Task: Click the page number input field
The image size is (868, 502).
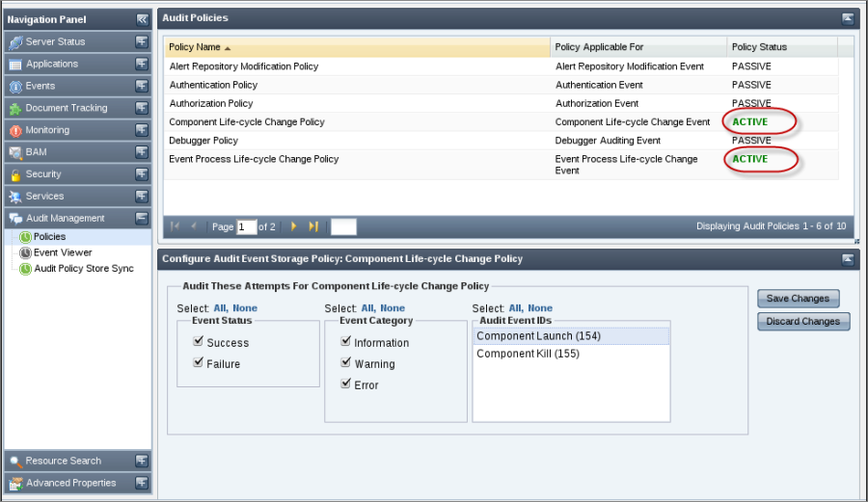Action: [x=246, y=227]
